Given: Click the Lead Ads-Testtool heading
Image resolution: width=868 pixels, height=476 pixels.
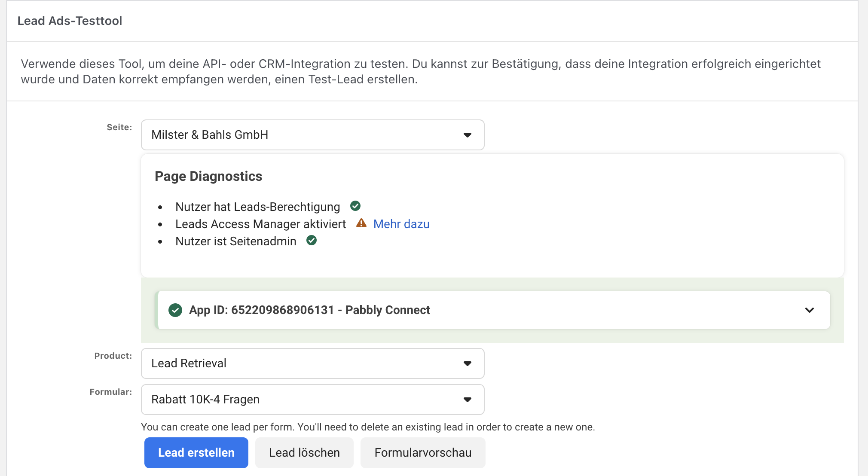Looking at the screenshot, I should 70,21.
